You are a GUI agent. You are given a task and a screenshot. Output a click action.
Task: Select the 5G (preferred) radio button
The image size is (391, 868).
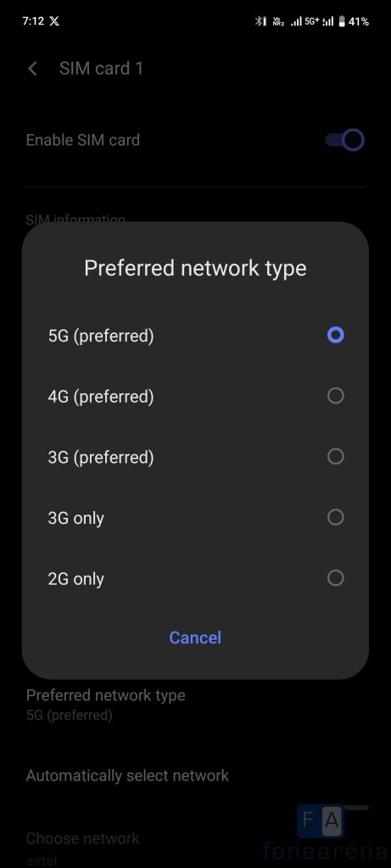tap(336, 335)
